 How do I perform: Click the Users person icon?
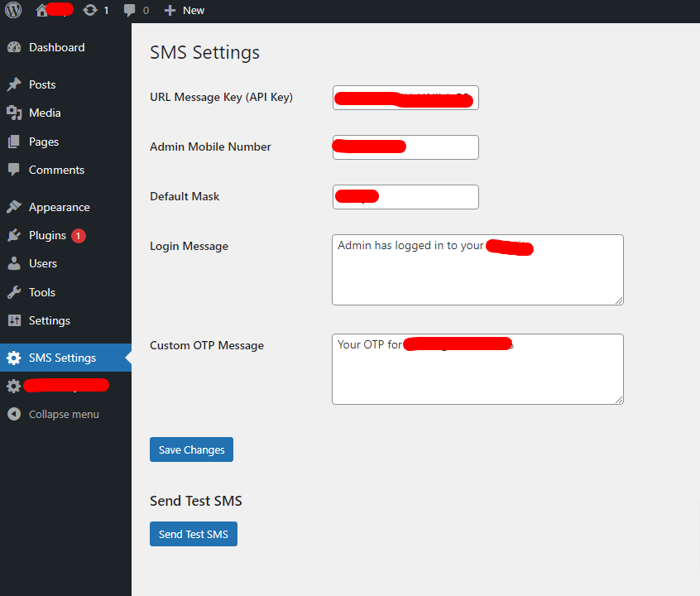coord(14,263)
